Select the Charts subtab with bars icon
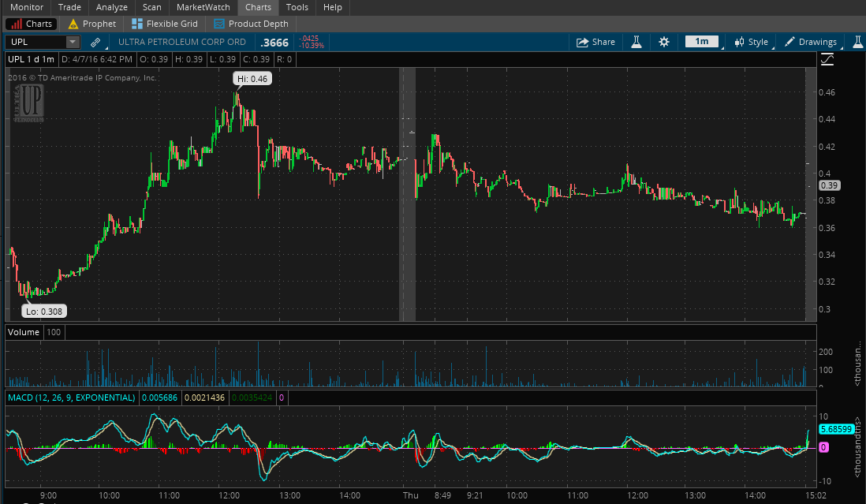This screenshot has height=504, width=866. click(31, 24)
